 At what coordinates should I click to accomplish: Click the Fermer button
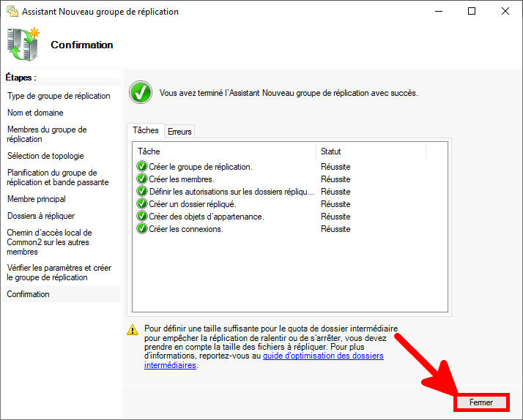coord(481,402)
